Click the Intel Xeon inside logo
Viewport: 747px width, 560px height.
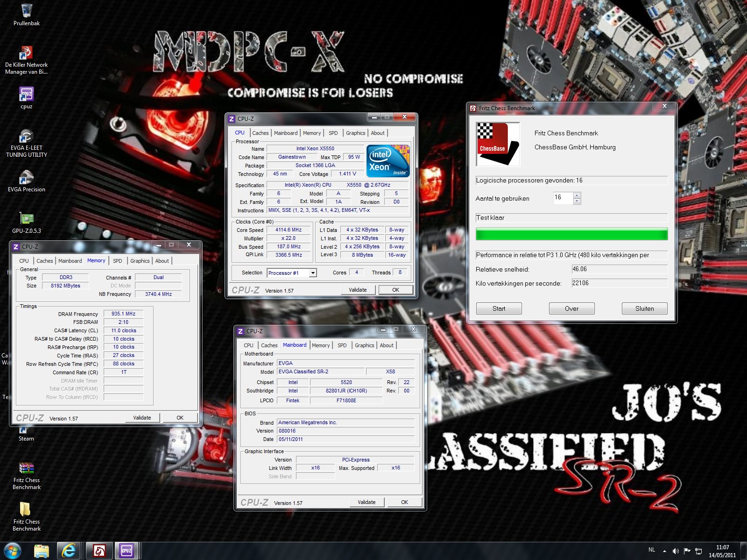coord(388,161)
